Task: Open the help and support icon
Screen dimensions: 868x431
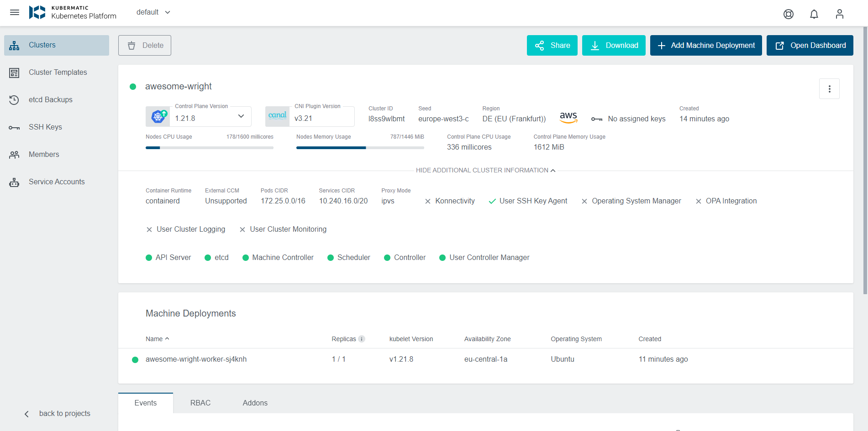Action: pos(788,14)
